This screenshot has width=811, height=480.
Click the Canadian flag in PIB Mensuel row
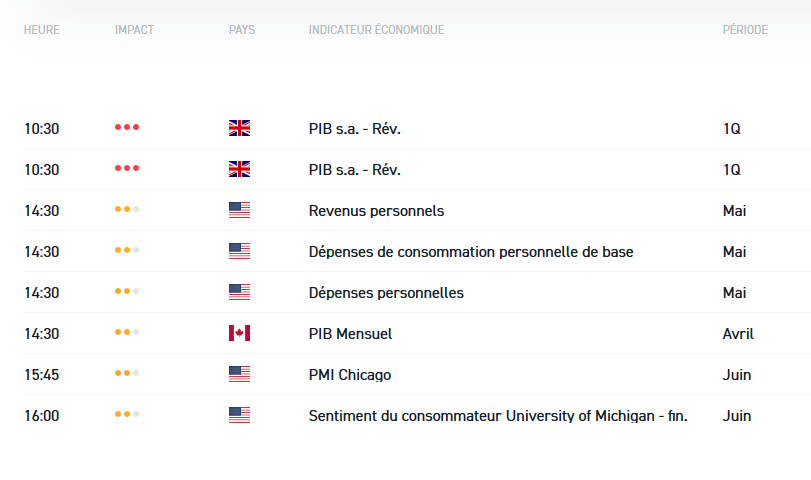pyautogui.click(x=239, y=333)
